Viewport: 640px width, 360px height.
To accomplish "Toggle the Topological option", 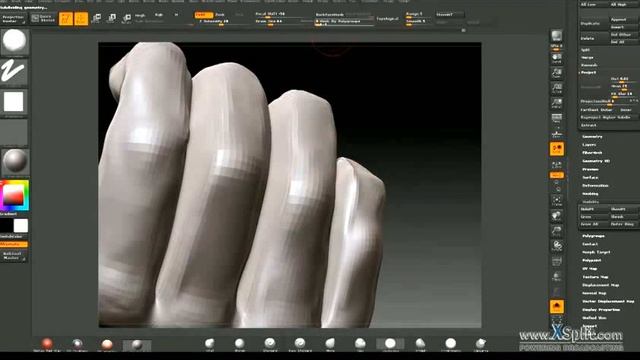I will [387, 19].
